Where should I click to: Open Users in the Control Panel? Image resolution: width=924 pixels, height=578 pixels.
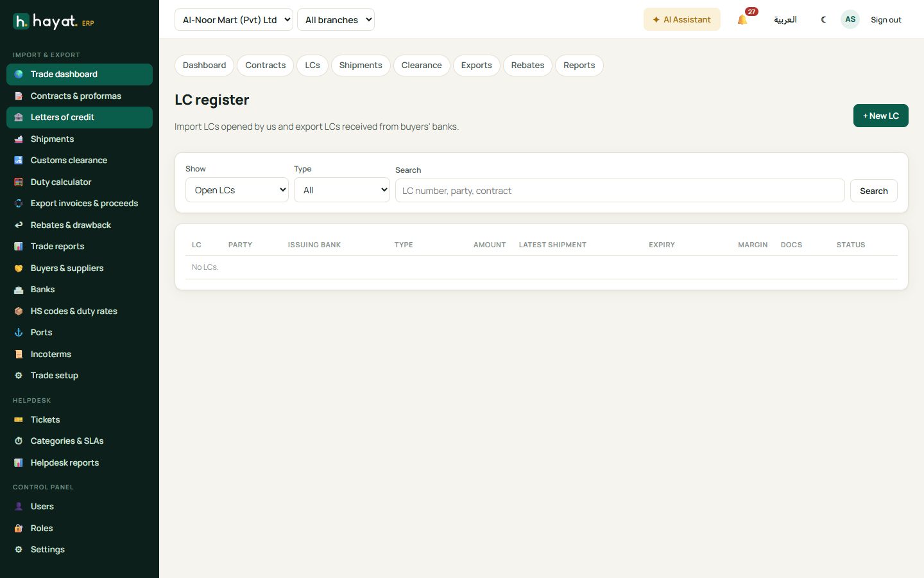coord(80,507)
